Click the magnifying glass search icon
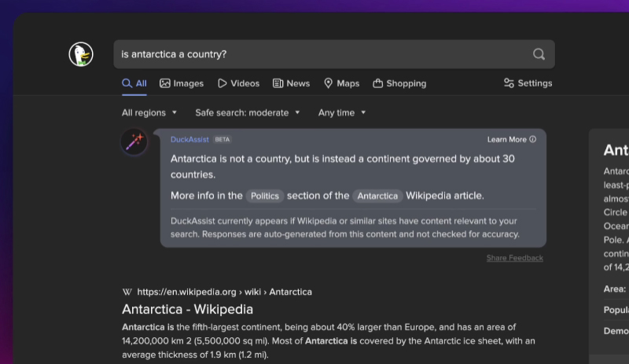Viewport: 629px width, 364px height. click(x=539, y=54)
